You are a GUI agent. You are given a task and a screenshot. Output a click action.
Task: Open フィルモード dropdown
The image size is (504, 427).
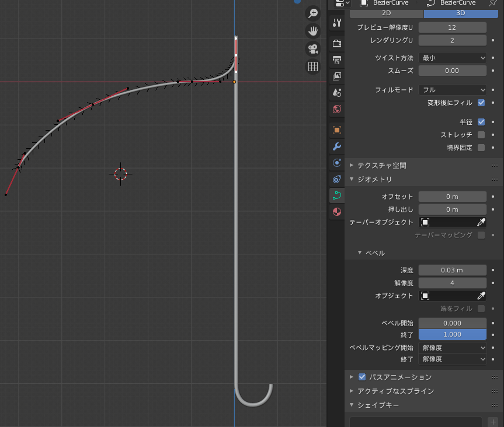452,90
